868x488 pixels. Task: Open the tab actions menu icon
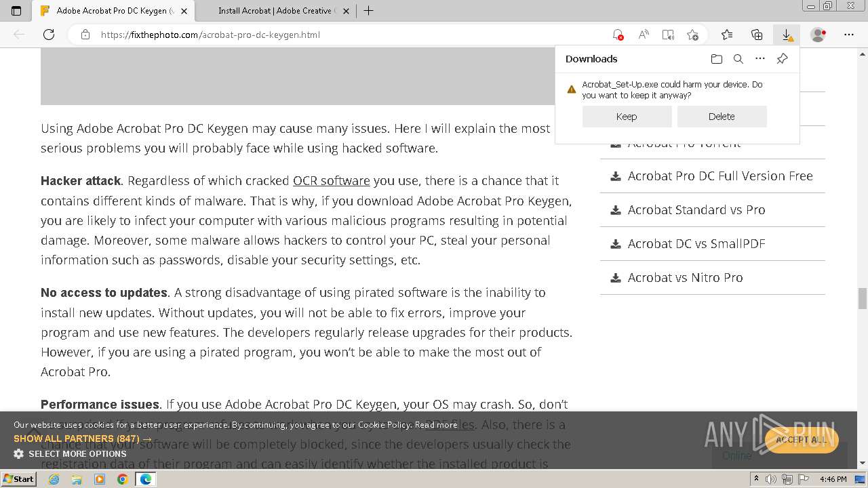point(16,11)
